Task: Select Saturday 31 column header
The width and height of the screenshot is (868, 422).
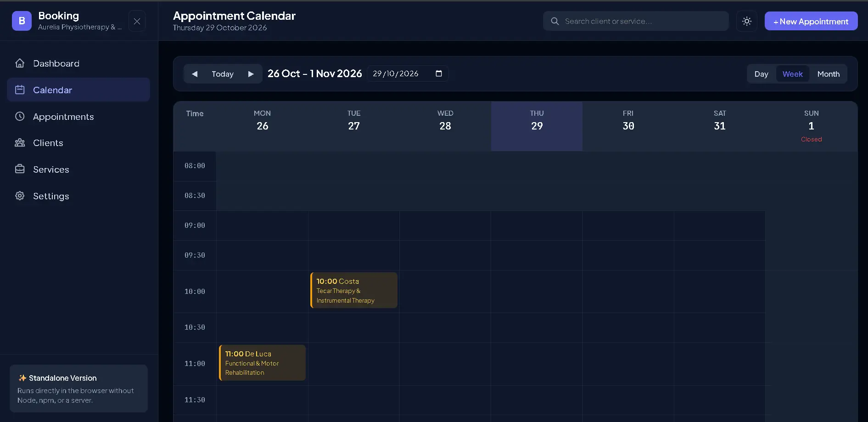Action: (x=720, y=126)
